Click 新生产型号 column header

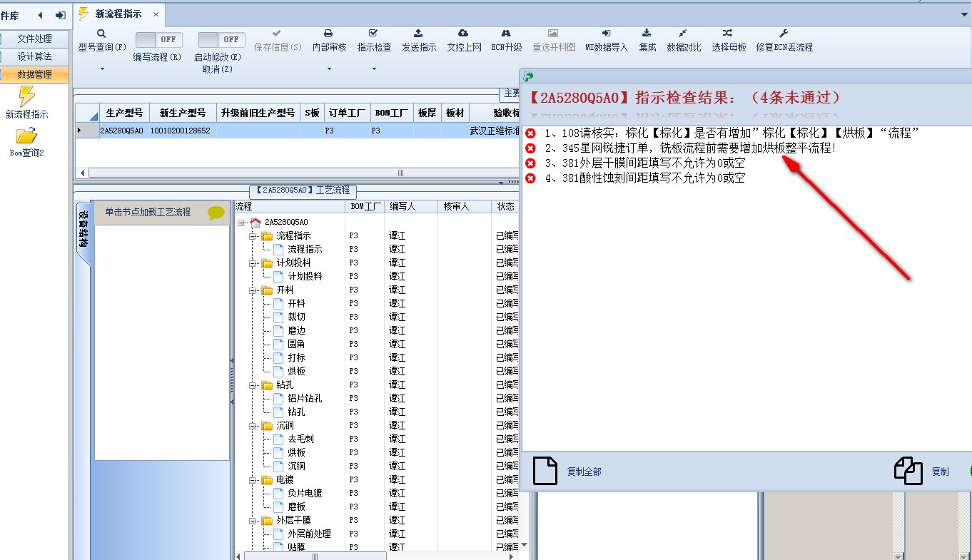point(183,113)
